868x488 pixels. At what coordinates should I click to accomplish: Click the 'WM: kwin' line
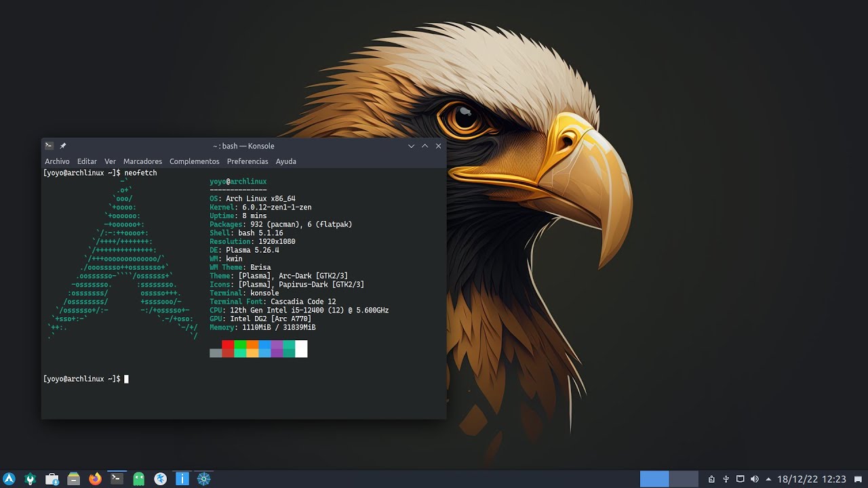[x=226, y=259]
